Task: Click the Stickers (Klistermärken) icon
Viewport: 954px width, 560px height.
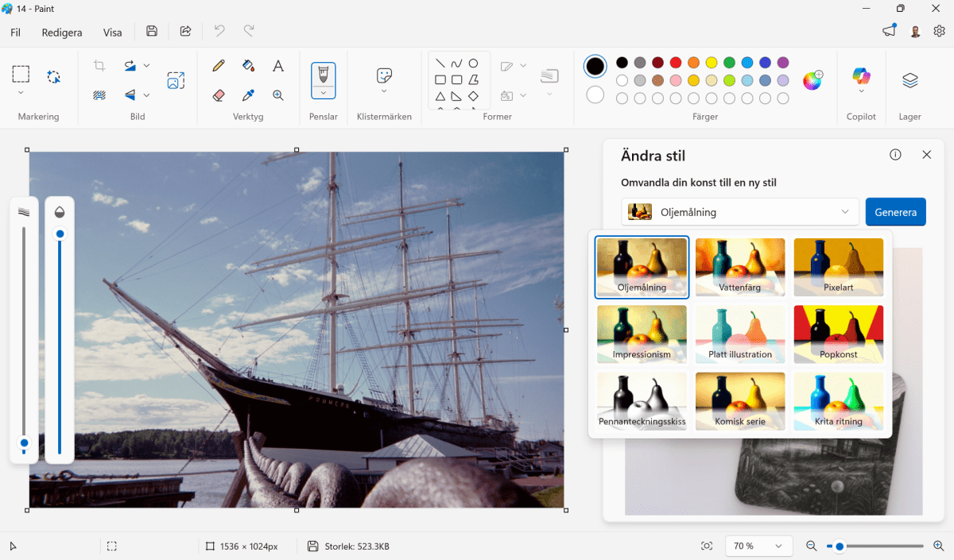Action: point(384,75)
